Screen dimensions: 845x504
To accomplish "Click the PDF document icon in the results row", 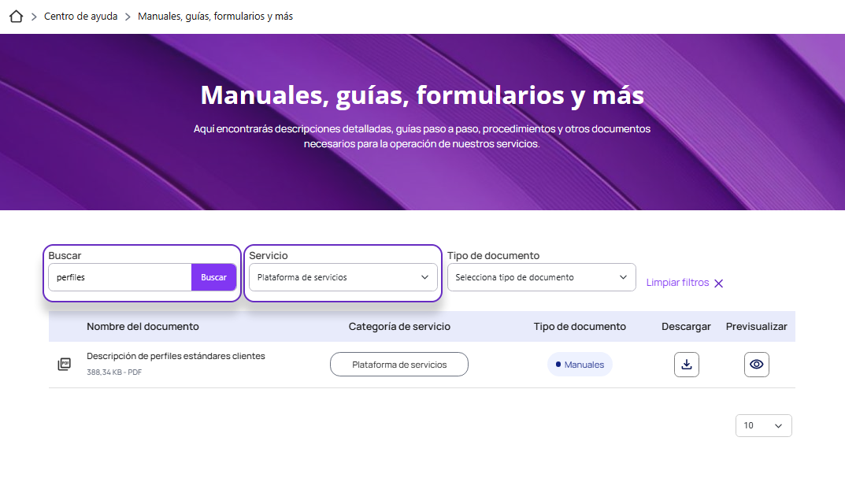I will pos(64,364).
